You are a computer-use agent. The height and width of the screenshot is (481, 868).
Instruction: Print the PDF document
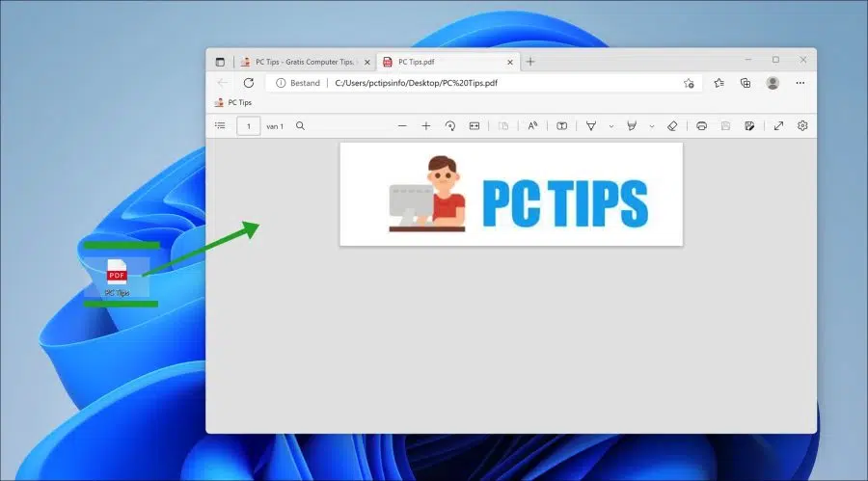[x=701, y=126]
